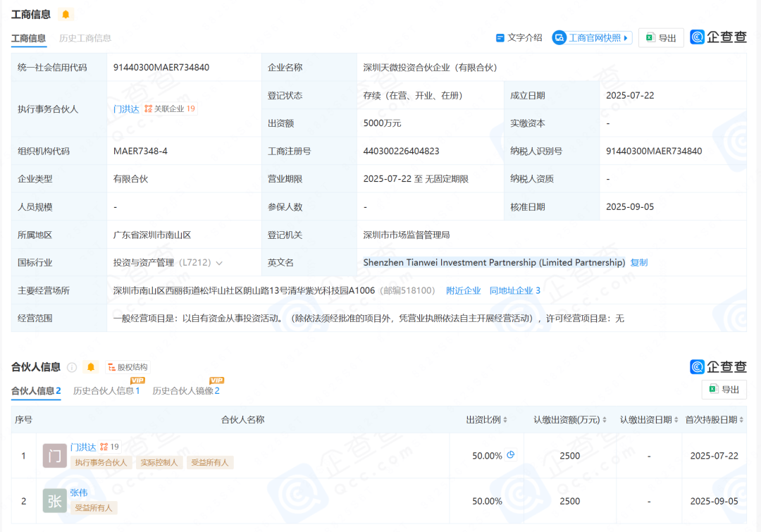This screenshot has width=761, height=532.
Task: Click 所属地区 value 广东省深圳市南山区
Action: 152,235
